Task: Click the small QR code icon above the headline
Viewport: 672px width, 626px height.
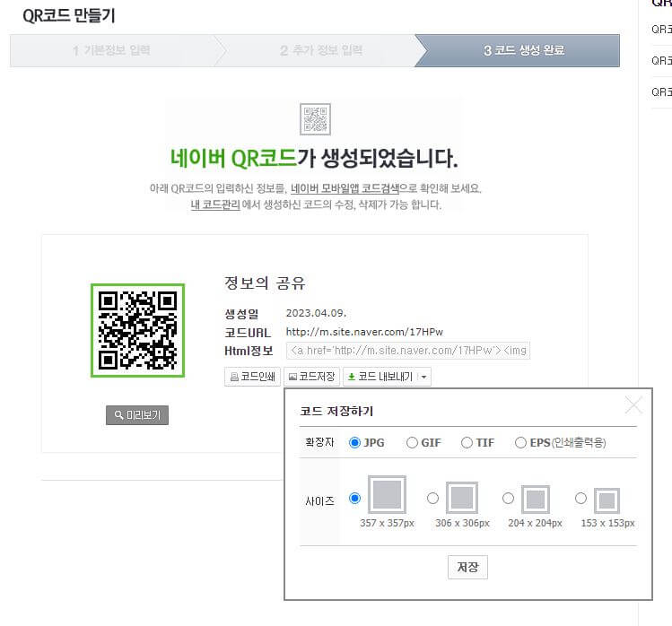Action: click(315, 119)
